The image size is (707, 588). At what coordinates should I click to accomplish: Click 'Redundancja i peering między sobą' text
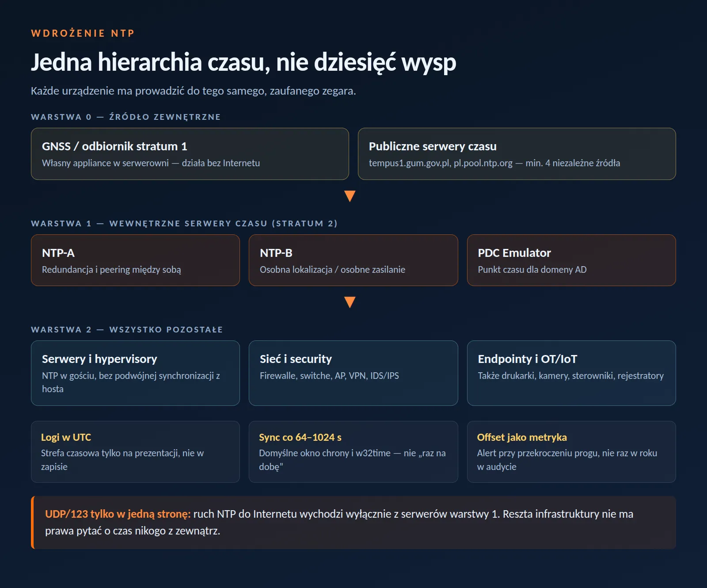click(111, 270)
